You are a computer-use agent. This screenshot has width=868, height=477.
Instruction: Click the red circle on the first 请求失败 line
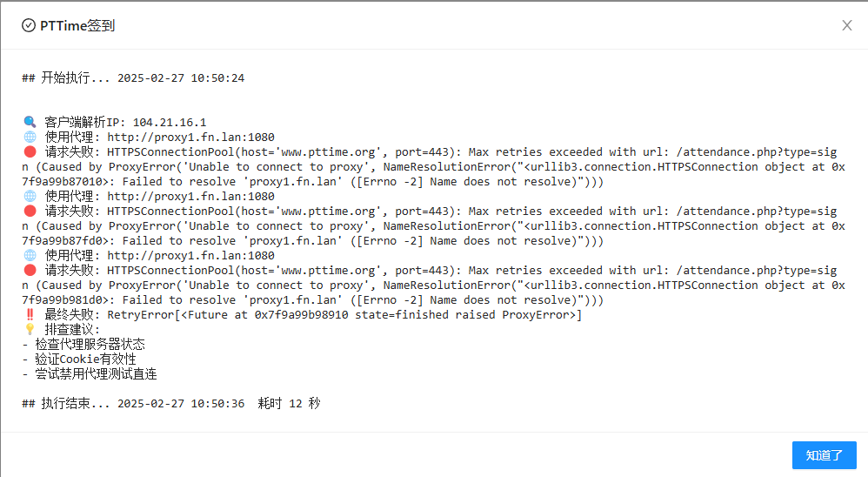point(30,151)
